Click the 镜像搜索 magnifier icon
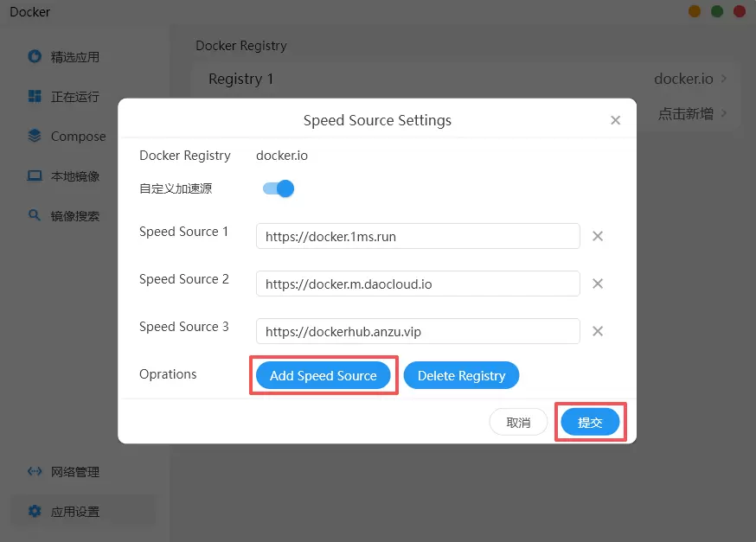The image size is (756, 542). click(x=35, y=215)
